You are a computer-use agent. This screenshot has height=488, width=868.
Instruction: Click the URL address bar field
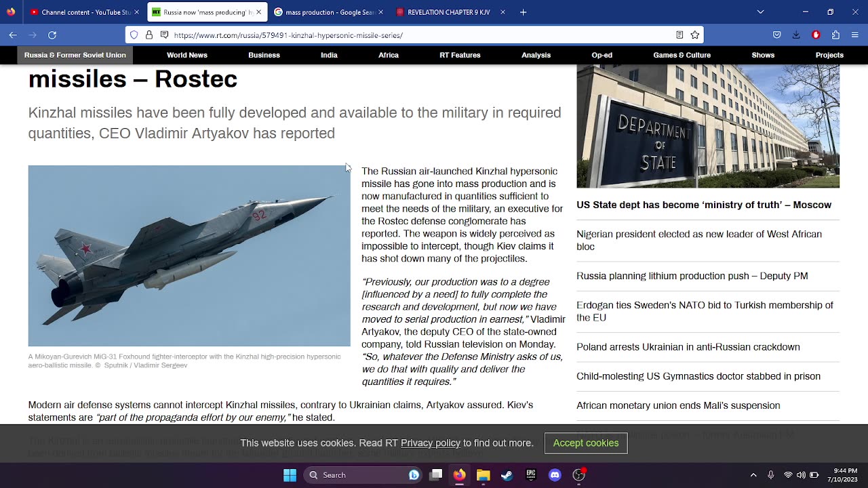[414, 35]
